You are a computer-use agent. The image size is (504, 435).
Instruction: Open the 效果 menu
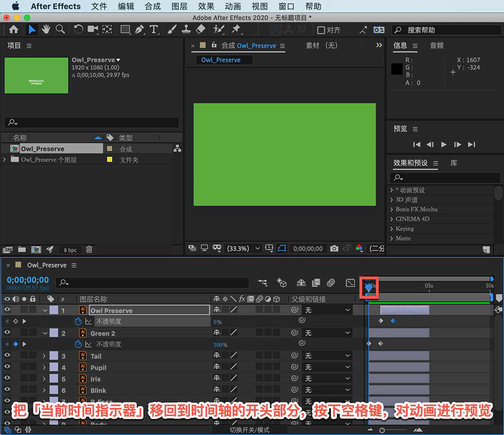(x=206, y=6)
